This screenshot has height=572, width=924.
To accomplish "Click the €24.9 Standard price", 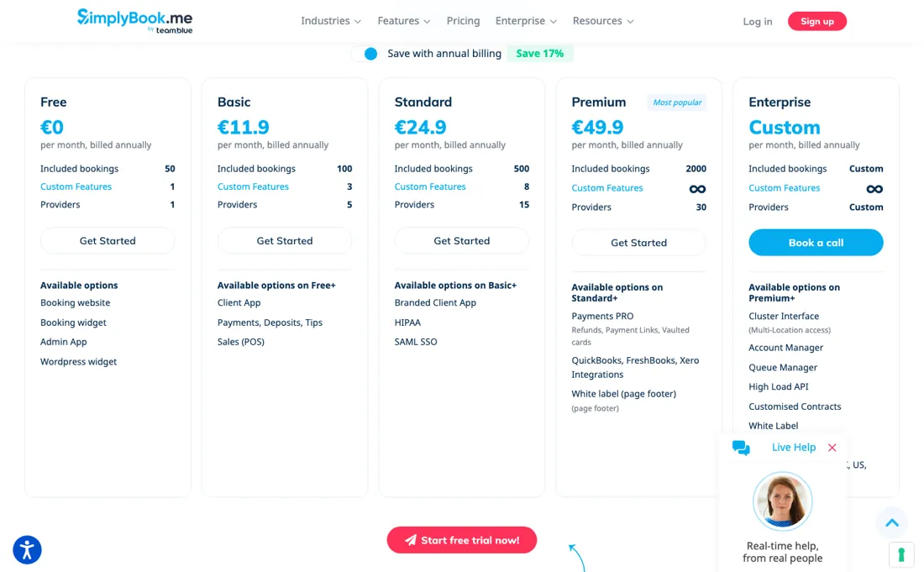I will (x=420, y=127).
